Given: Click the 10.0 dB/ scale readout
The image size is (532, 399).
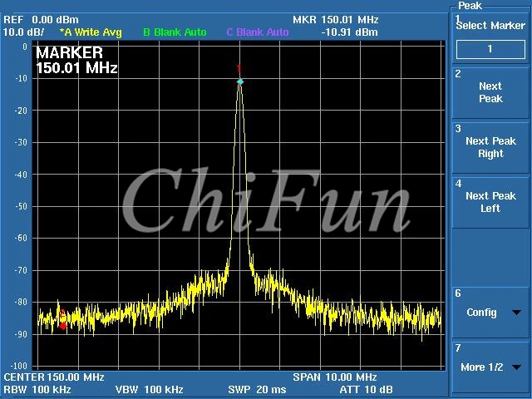Looking at the screenshot, I should [23, 32].
